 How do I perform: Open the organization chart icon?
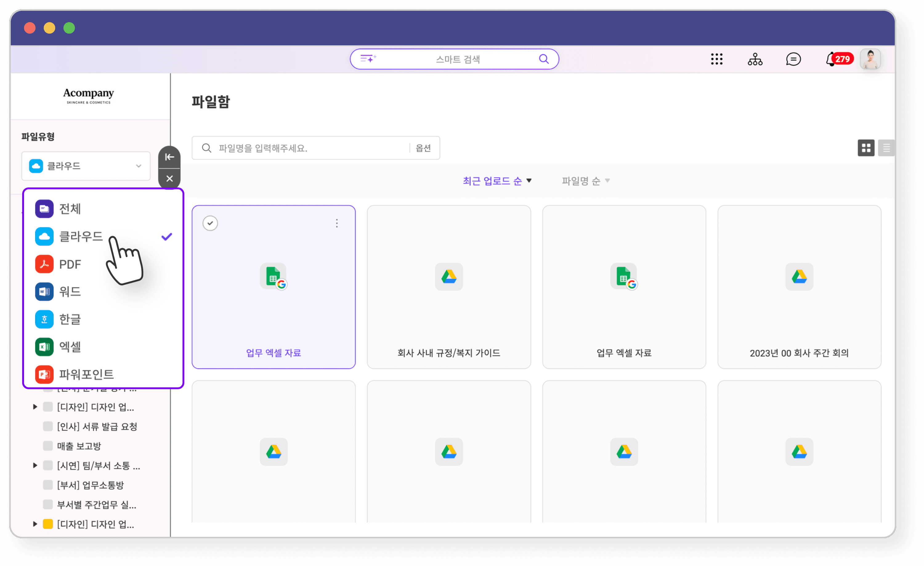755,59
